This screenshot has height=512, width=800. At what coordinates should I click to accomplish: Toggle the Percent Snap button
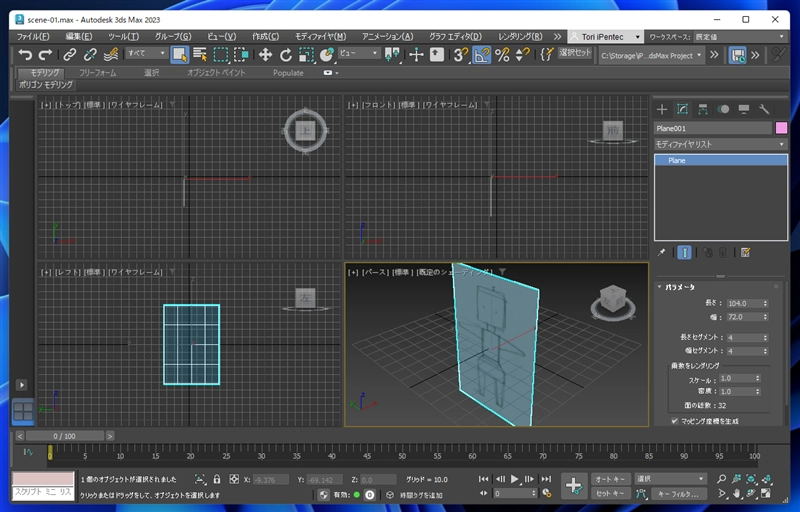click(x=503, y=55)
